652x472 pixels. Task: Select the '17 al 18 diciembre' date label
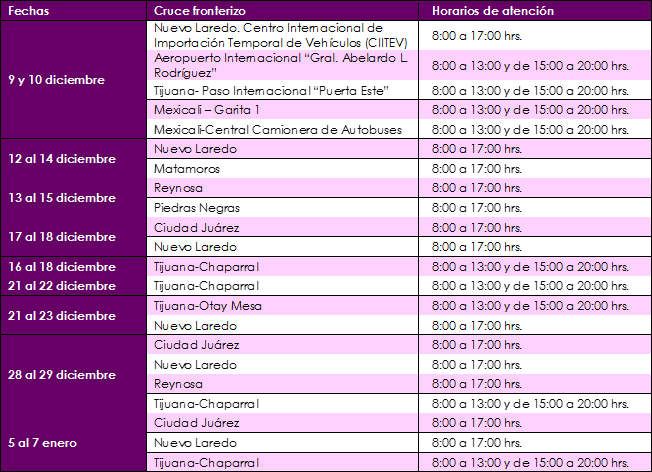(62, 237)
